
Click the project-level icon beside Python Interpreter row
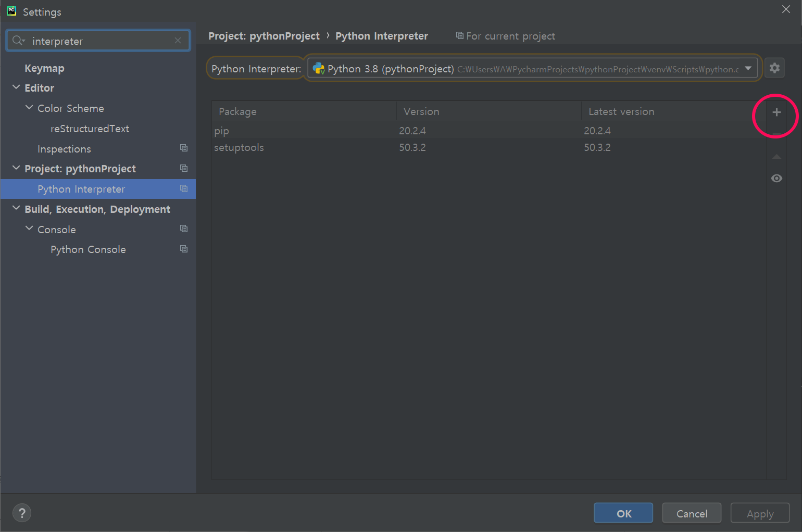point(184,188)
